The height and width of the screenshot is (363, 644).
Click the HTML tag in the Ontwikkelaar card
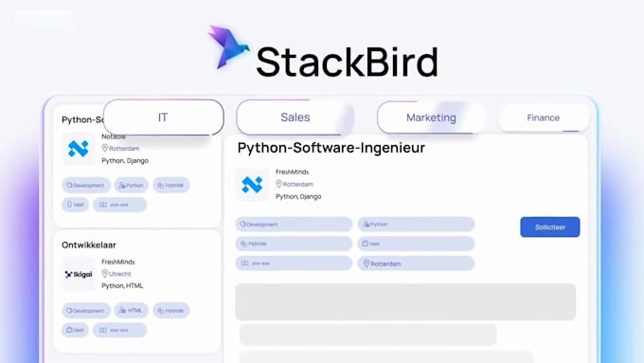(131, 310)
